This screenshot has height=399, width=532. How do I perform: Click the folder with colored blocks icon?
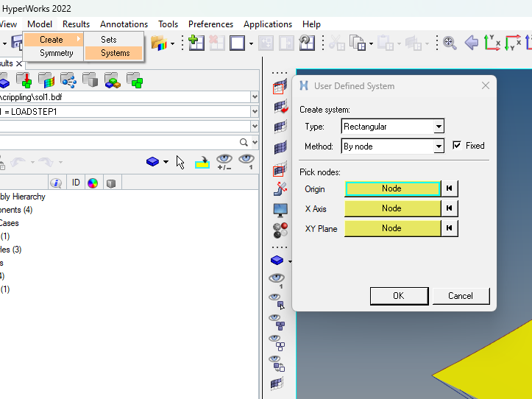[113, 80]
